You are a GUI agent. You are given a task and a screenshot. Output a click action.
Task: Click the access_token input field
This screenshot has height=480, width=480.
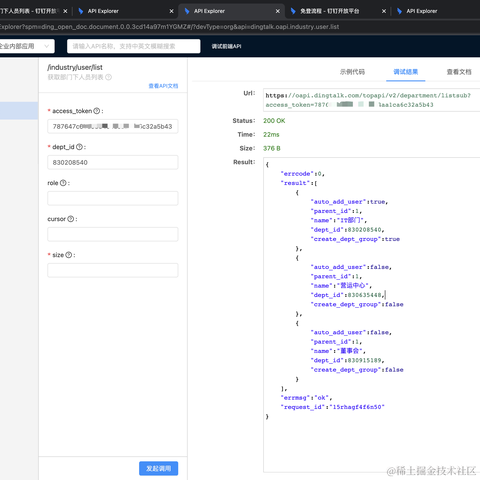tap(113, 126)
